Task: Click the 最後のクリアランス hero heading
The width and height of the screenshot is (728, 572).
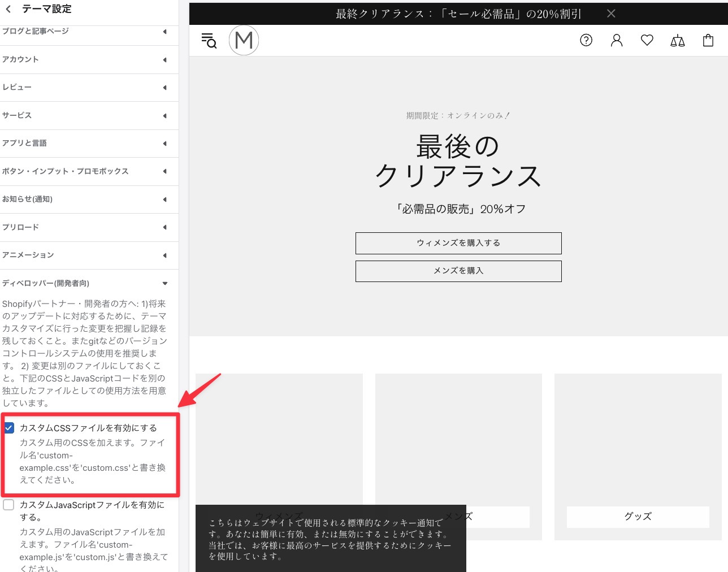Action: 458,161
